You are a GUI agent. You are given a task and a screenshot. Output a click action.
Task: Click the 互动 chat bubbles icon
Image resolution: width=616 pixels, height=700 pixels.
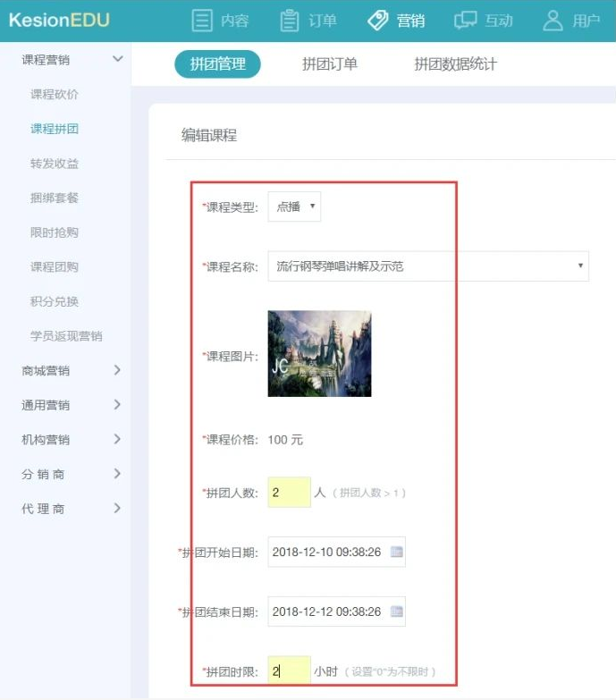click(x=465, y=20)
